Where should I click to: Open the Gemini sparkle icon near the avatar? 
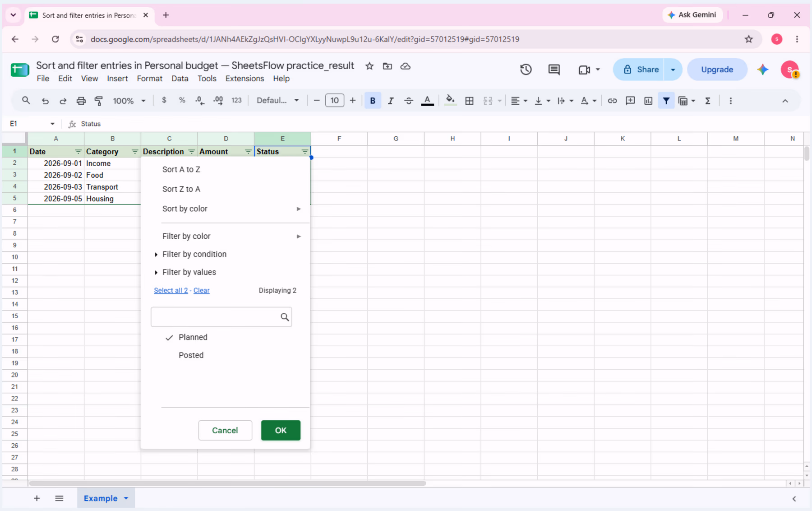pyautogui.click(x=763, y=70)
